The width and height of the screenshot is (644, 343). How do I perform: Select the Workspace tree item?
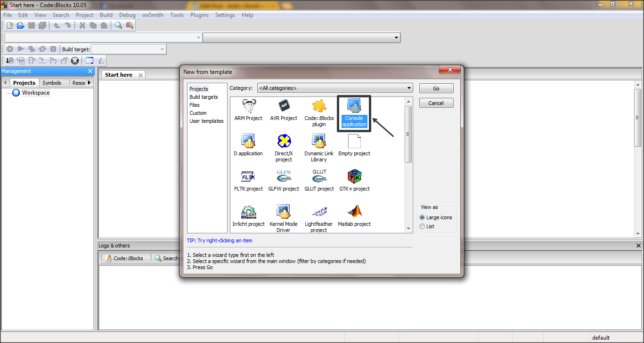(36, 93)
